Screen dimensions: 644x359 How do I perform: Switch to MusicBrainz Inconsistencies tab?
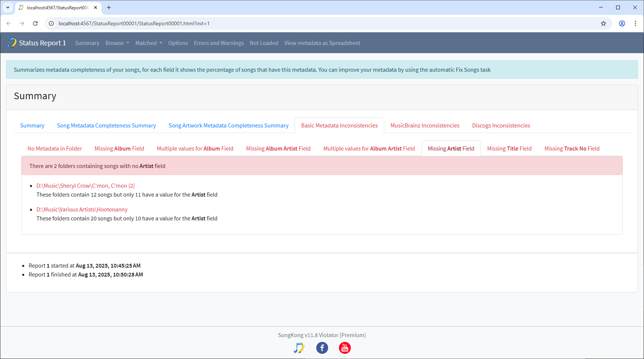point(425,126)
